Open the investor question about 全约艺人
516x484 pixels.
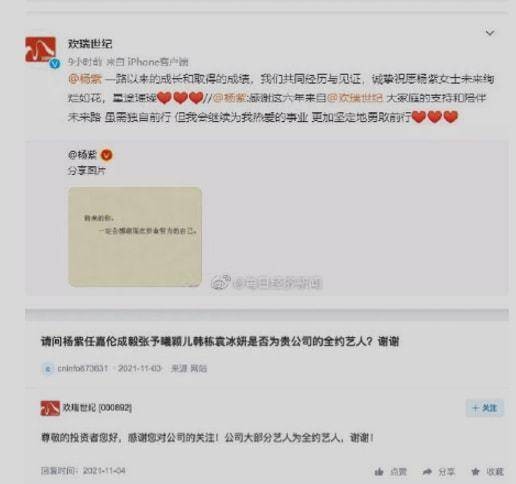point(220,342)
